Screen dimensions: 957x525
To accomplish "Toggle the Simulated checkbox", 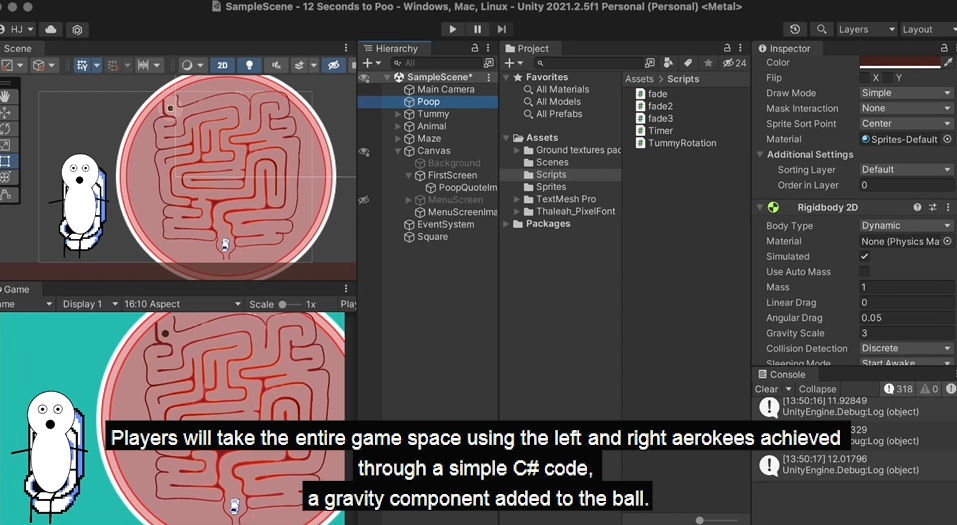I will tap(864, 256).
